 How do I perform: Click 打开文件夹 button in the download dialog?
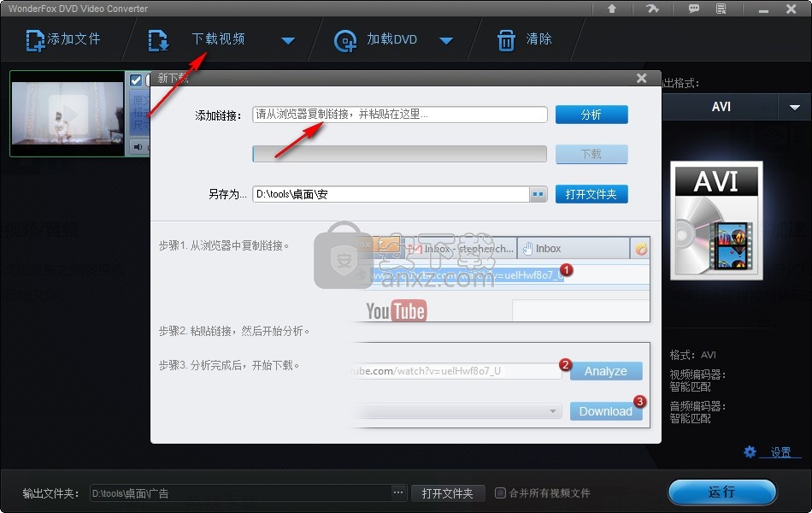591,194
